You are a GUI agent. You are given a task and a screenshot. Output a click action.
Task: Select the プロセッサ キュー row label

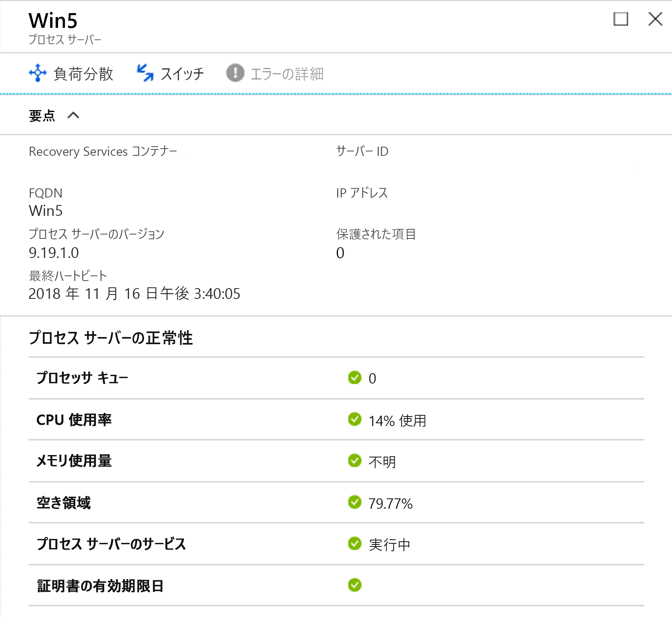pyautogui.click(x=82, y=378)
